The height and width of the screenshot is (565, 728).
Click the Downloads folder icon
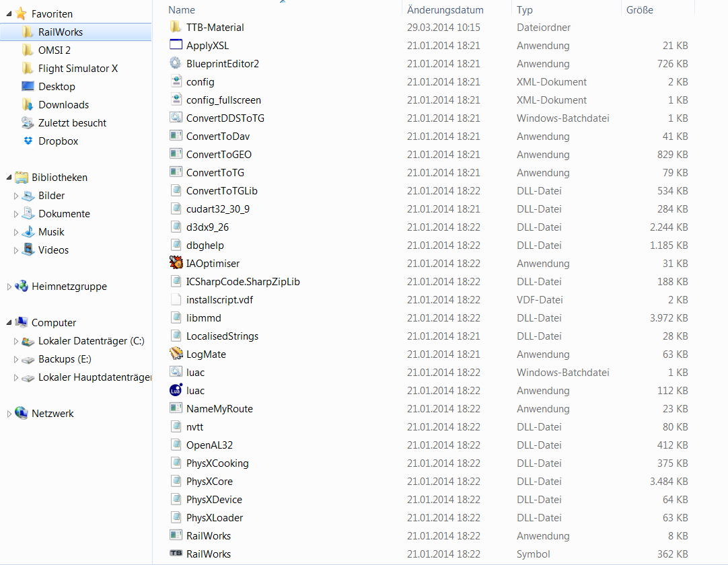coord(28,104)
